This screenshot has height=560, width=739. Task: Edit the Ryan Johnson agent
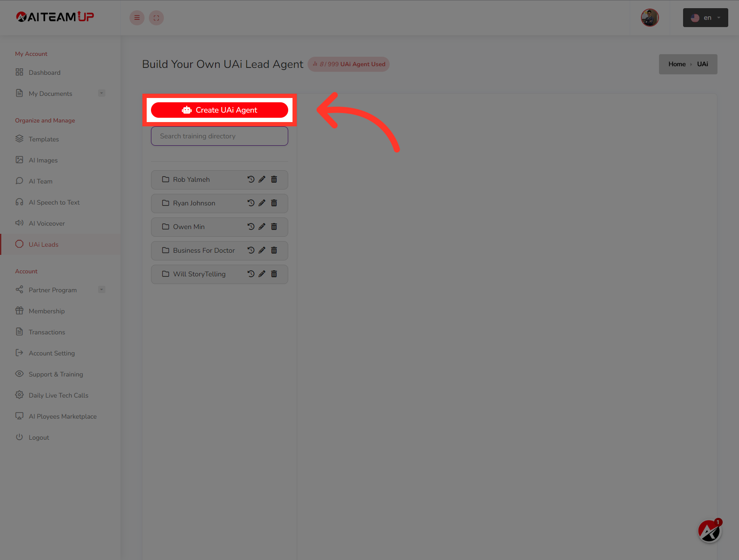pos(262,203)
